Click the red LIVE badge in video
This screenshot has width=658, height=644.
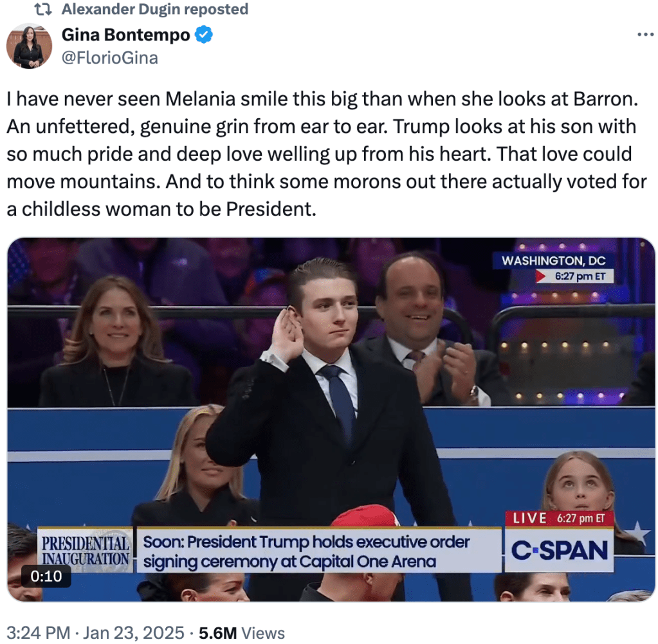tap(529, 519)
